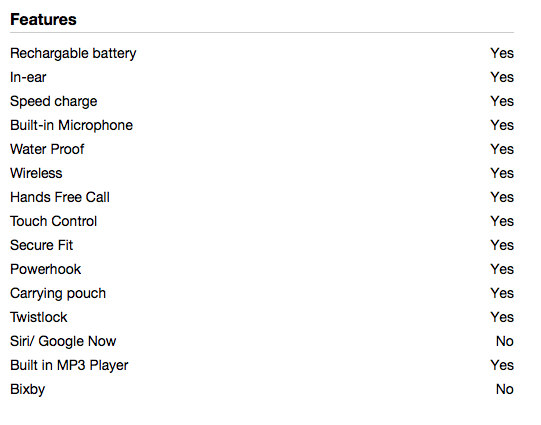
Task: Select Carrying pouch text
Action: 58,294
